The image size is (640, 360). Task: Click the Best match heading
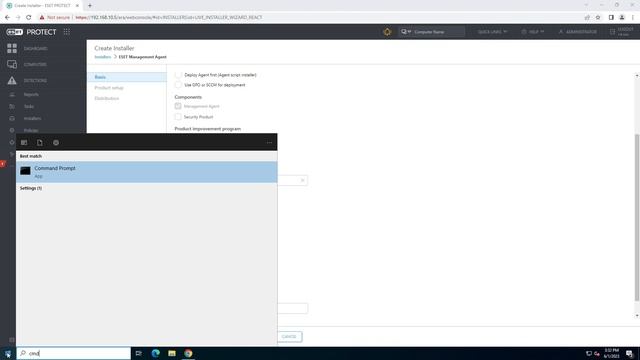(31, 156)
